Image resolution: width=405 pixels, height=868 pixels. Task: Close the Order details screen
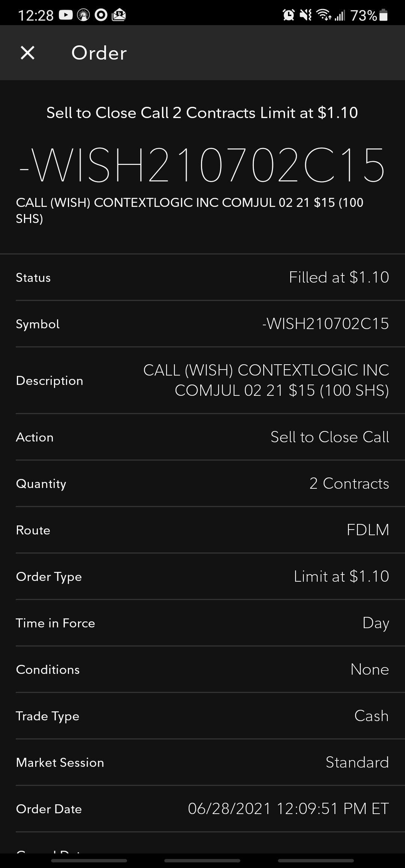pyautogui.click(x=28, y=53)
